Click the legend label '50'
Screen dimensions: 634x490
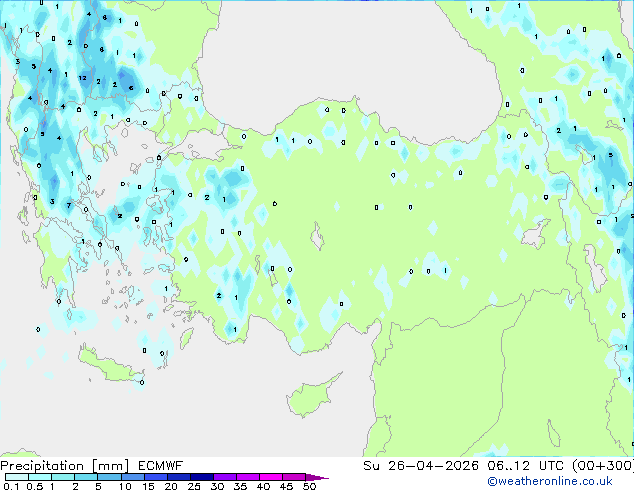(309, 486)
